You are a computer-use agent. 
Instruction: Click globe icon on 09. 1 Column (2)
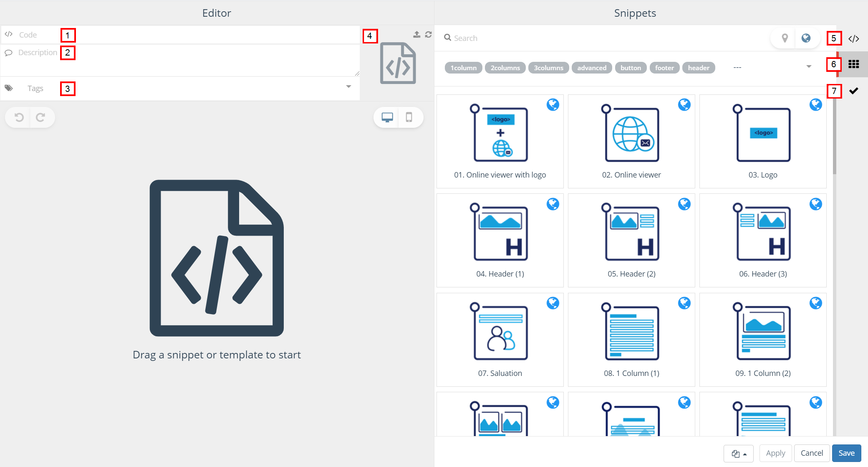816,303
